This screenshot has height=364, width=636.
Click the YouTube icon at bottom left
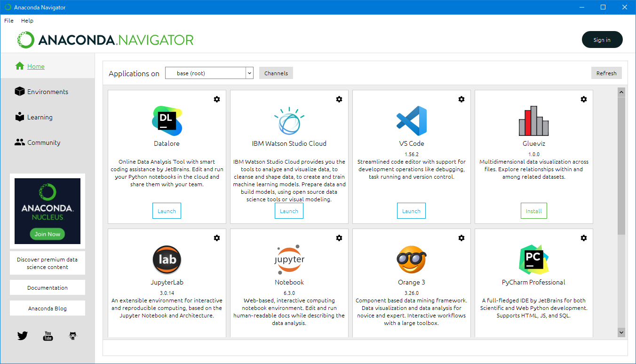pos(48,336)
